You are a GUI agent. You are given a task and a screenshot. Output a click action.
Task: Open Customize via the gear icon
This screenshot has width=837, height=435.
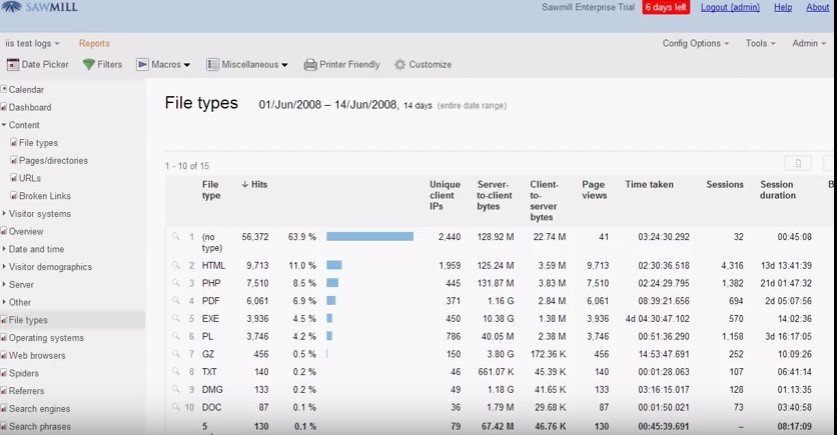point(400,65)
